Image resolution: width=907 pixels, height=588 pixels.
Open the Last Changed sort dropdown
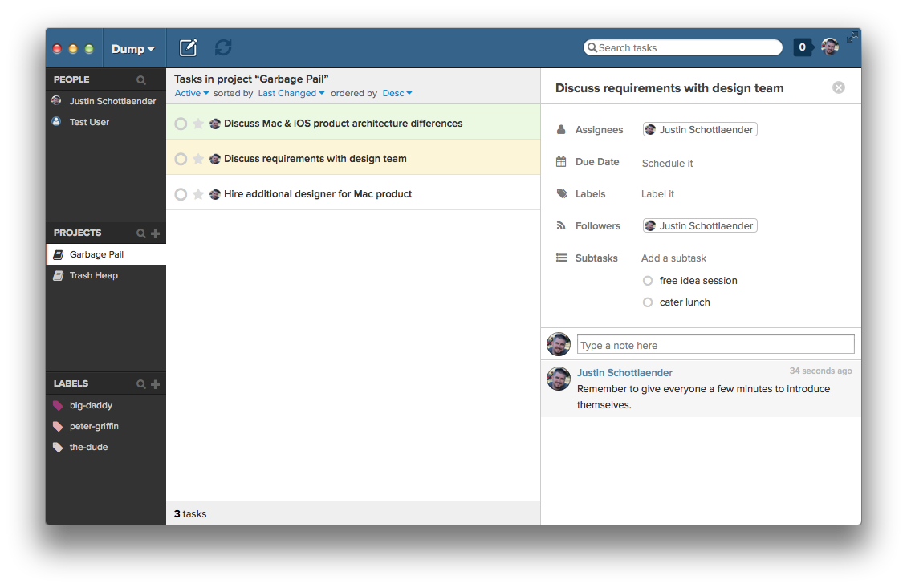291,93
